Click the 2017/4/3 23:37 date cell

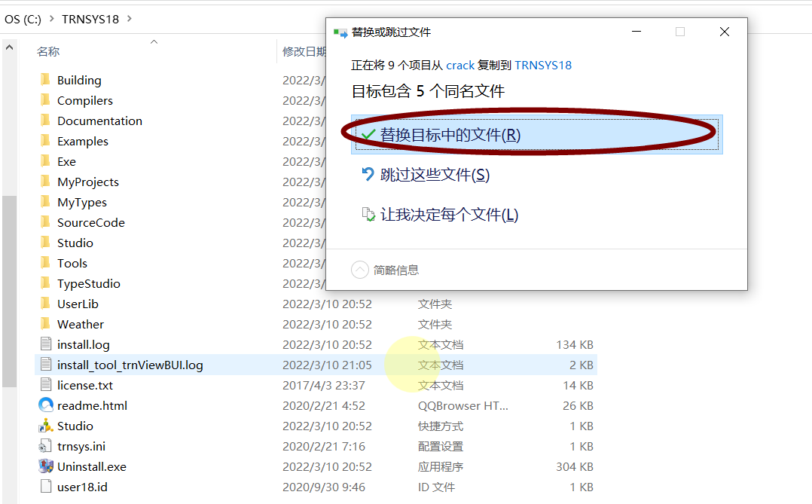(324, 386)
